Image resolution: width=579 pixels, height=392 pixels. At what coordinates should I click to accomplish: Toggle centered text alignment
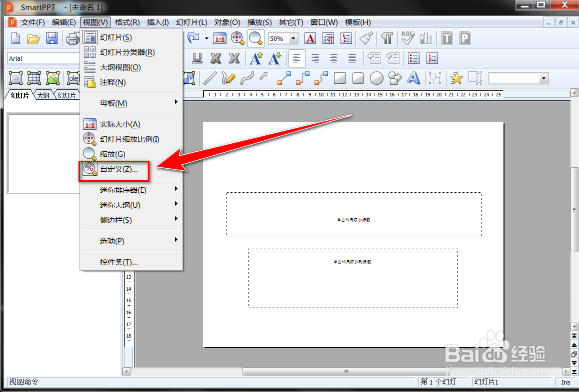333,58
